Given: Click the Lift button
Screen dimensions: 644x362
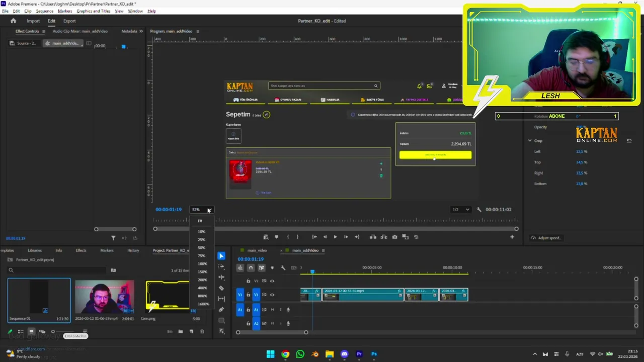Looking at the screenshot, I should click(373, 237).
